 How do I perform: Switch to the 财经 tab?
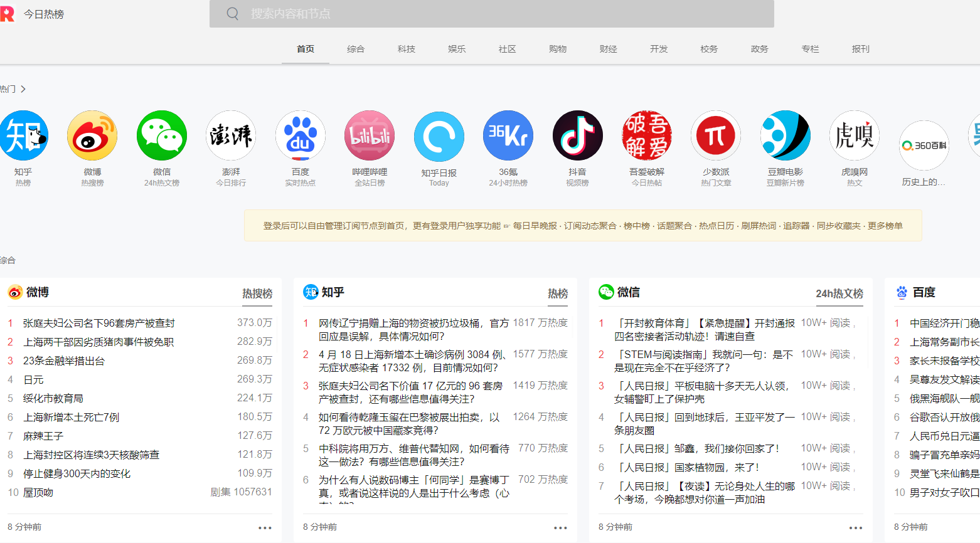608,49
